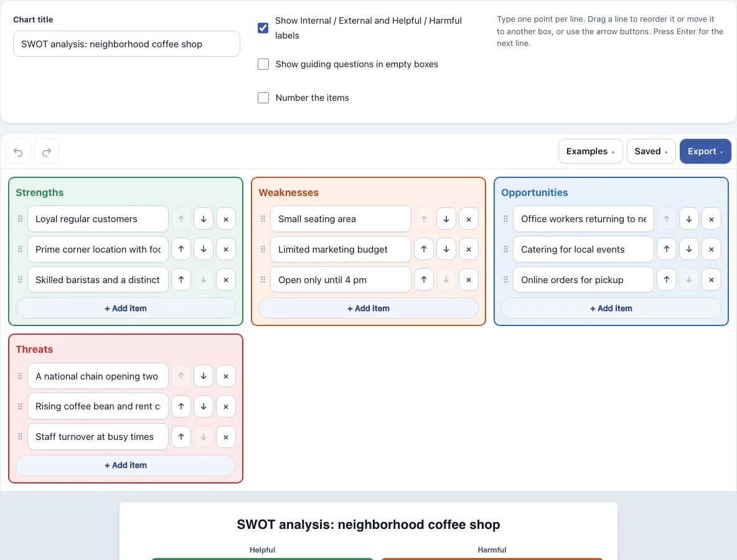Delete 'Prime corner location' item
This screenshot has height=560, width=737.
click(x=226, y=249)
